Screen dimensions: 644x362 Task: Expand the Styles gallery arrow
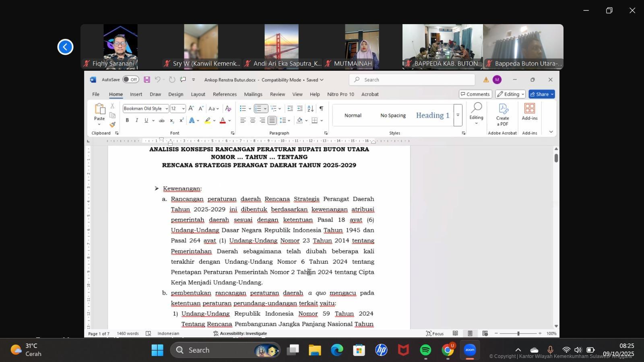click(x=458, y=115)
